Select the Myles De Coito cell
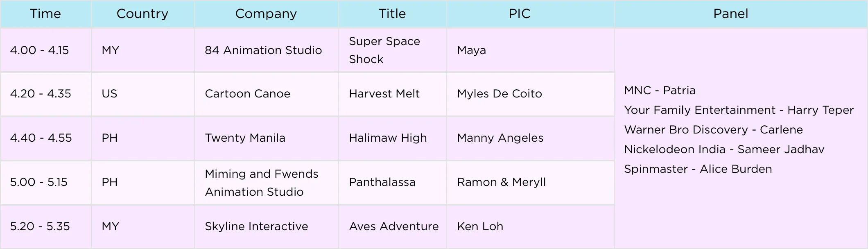868x249 pixels. pyautogui.click(x=499, y=94)
